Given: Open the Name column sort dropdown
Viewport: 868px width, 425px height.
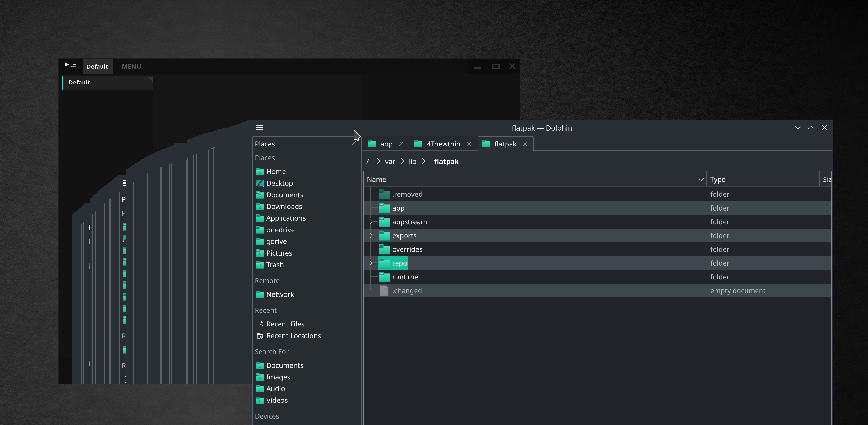Looking at the screenshot, I should [701, 180].
